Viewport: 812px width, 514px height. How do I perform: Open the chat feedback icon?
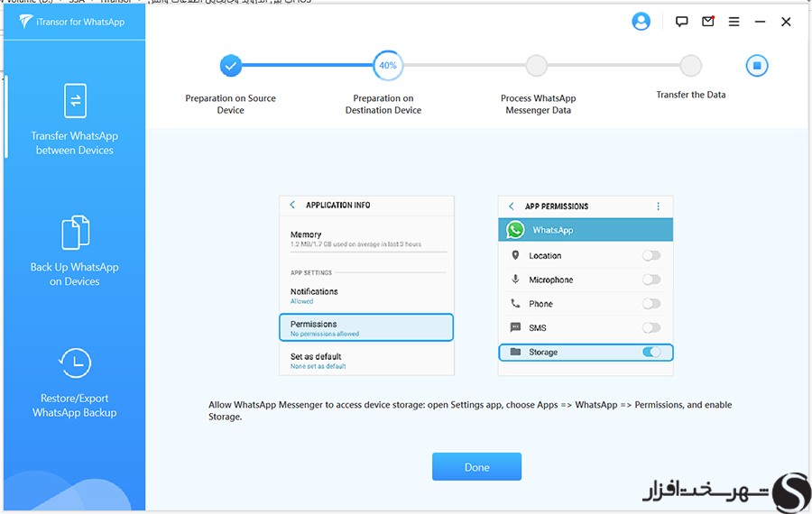coord(681,22)
